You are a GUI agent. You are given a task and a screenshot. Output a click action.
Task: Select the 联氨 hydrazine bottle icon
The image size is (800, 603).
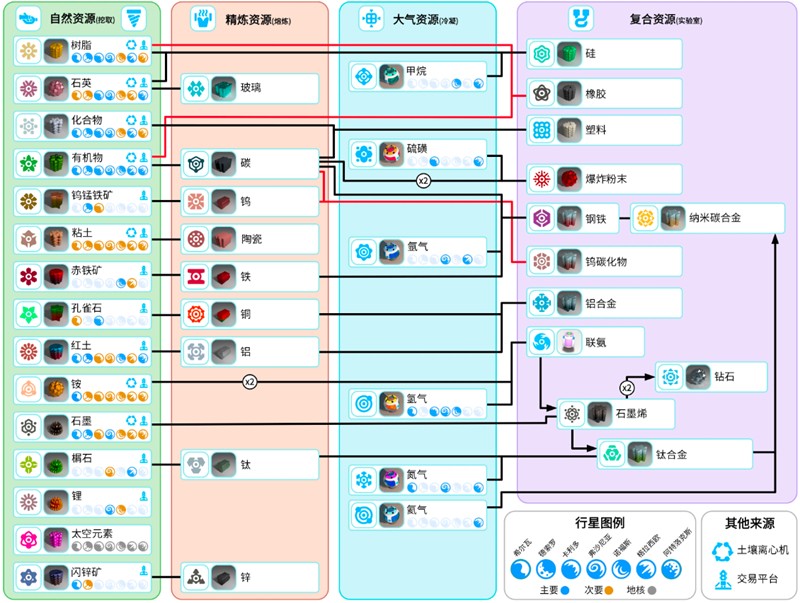(x=569, y=342)
